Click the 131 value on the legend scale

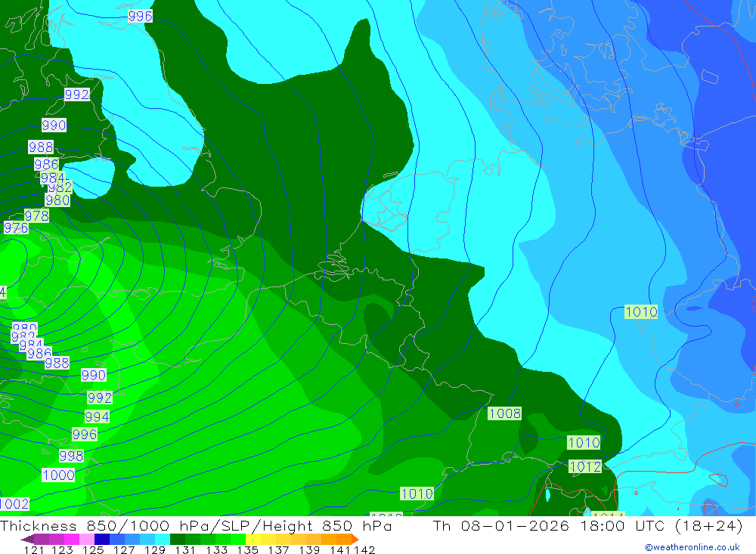185,550
